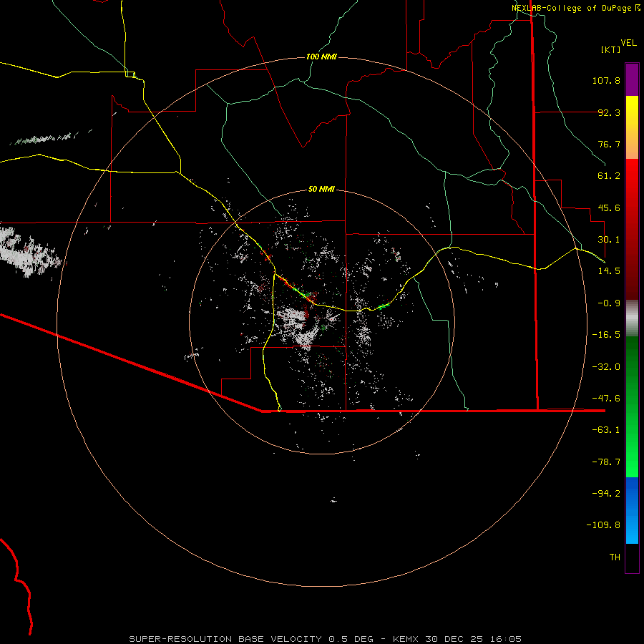
Task: Click the 14.5 legend value
Action: click(609, 271)
